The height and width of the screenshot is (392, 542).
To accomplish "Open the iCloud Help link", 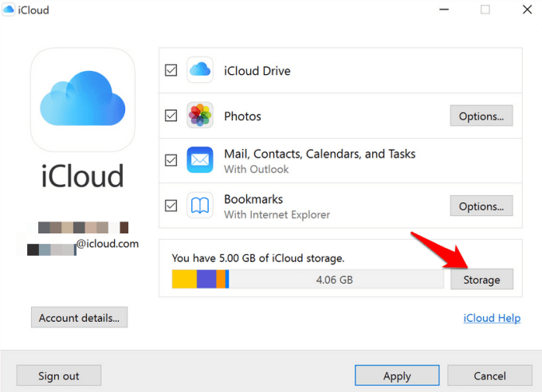I will click(x=492, y=318).
